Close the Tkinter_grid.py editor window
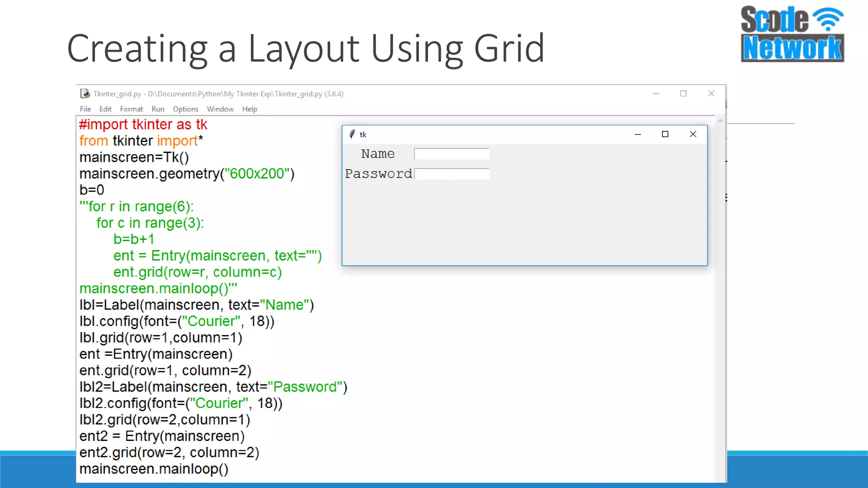This screenshot has width=868, height=488. pyautogui.click(x=711, y=94)
